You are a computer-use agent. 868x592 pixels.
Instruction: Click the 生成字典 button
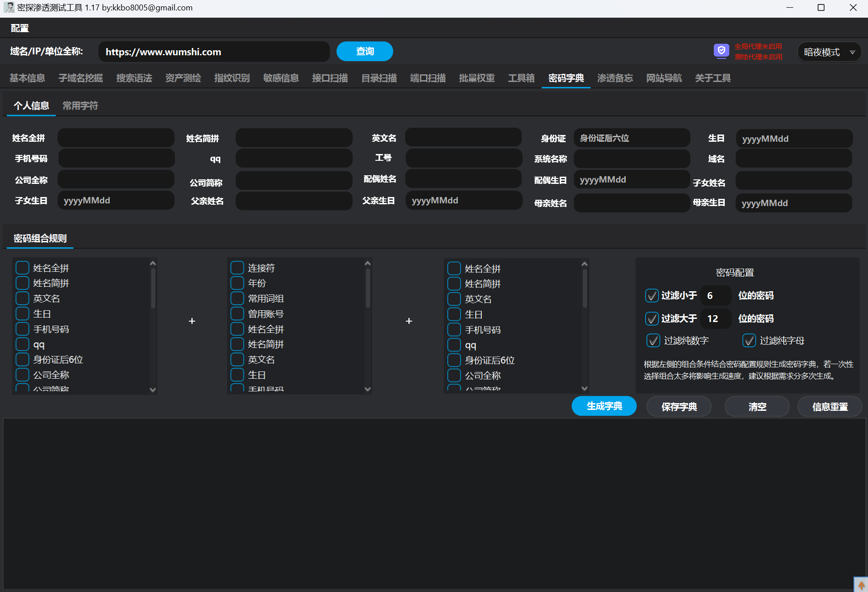pyautogui.click(x=604, y=406)
